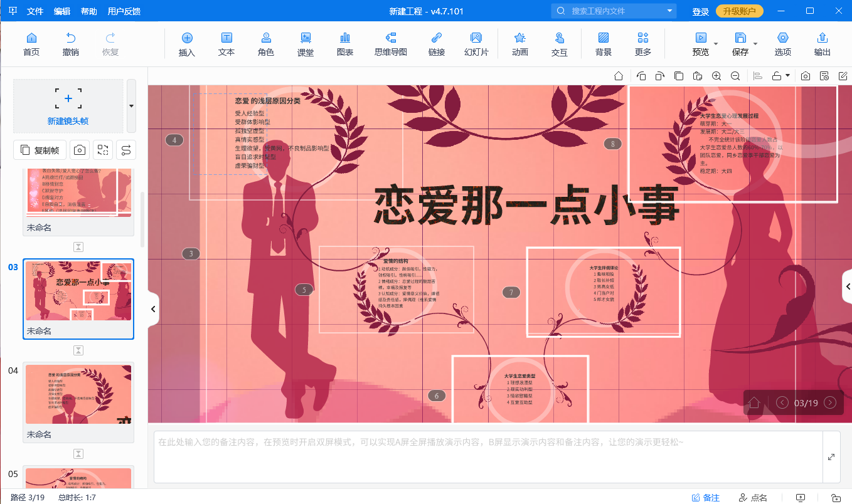Click the 链接 link tool
Viewport: 852px width, 504px height.
tap(437, 45)
